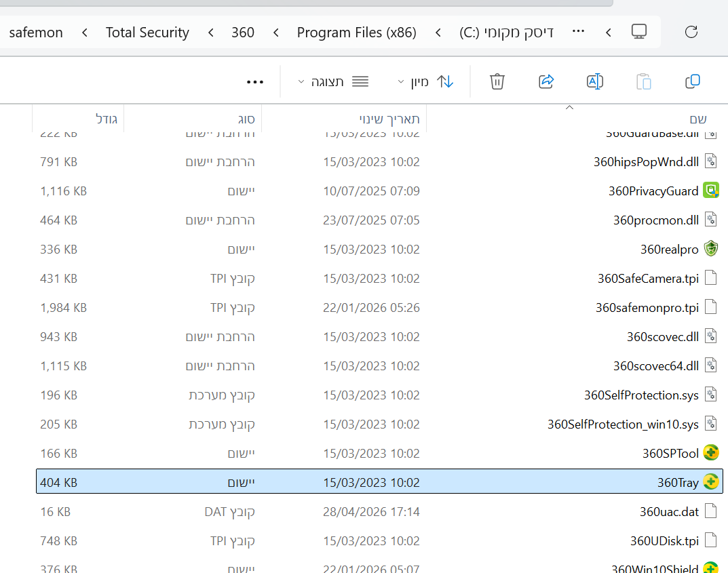Click the 1,984 KB size cell
728x573 pixels.
(x=64, y=308)
